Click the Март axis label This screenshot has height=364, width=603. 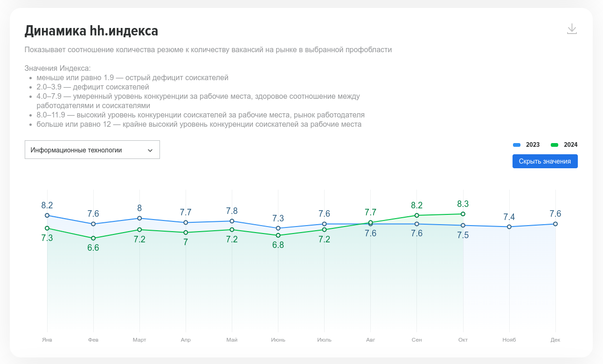click(139, 340)
